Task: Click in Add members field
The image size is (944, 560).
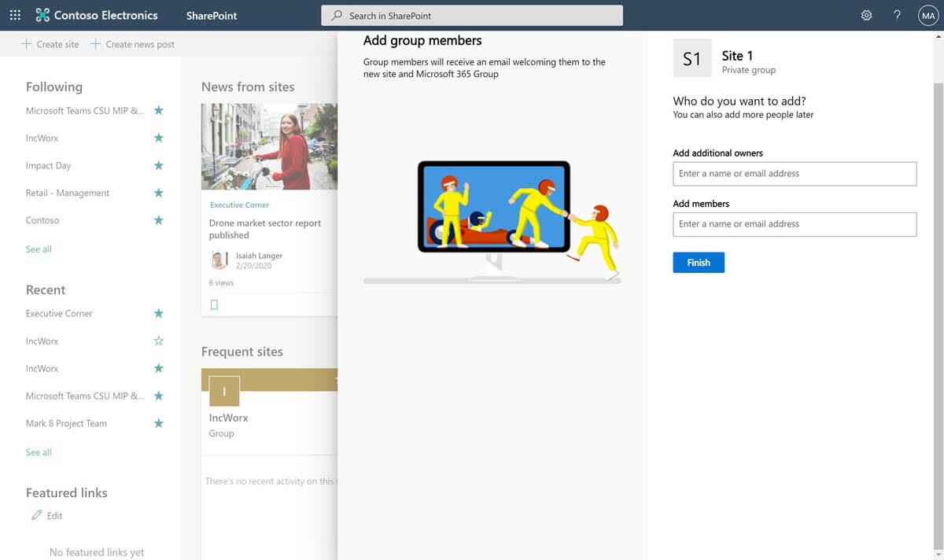Action: pyautogui.click(x=795, y=224)
